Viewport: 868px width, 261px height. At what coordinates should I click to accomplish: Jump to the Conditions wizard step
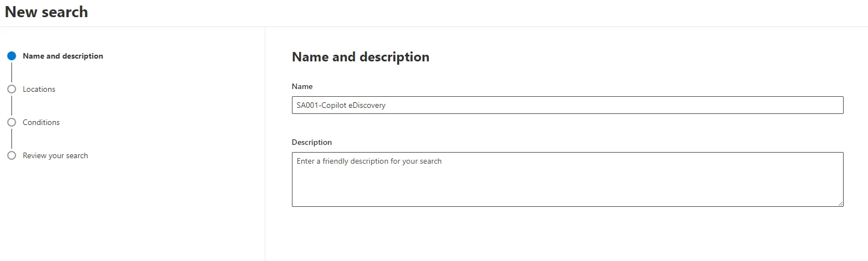pyautogui.click(x=41, y=122)
